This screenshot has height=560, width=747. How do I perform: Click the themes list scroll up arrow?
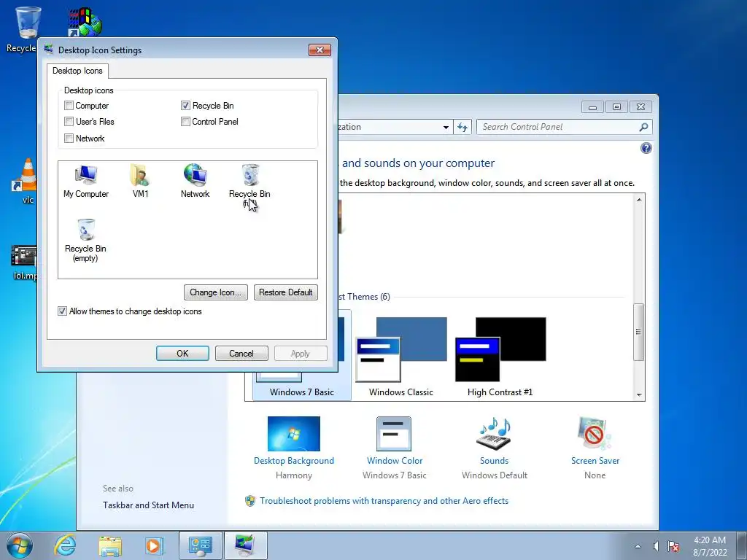[639, 200]
